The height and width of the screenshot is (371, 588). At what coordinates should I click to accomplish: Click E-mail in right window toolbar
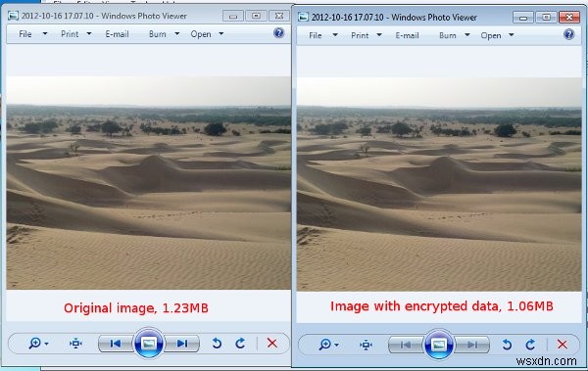pos(407,35)
